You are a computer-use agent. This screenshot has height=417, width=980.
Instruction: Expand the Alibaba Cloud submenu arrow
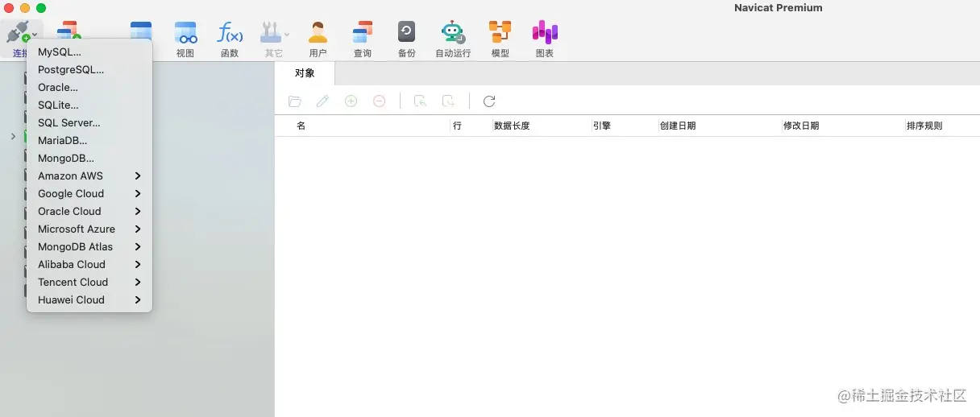pyautogui.click(x=138, y=264)
